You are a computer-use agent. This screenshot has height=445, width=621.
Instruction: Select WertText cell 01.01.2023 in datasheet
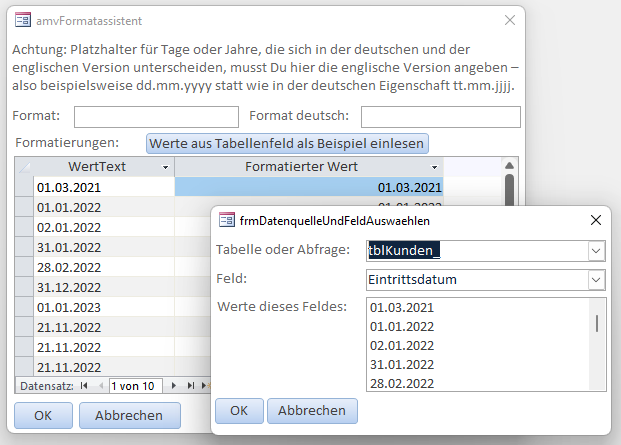coord(104,307)
